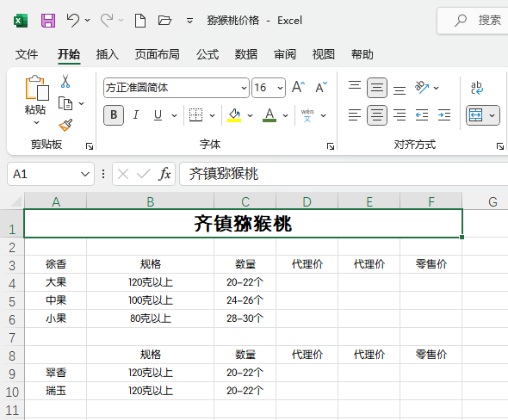Open phonetic guide dropdown arrow
The width and height of the screenshot is (508, 420).
(x=324, y=115)
